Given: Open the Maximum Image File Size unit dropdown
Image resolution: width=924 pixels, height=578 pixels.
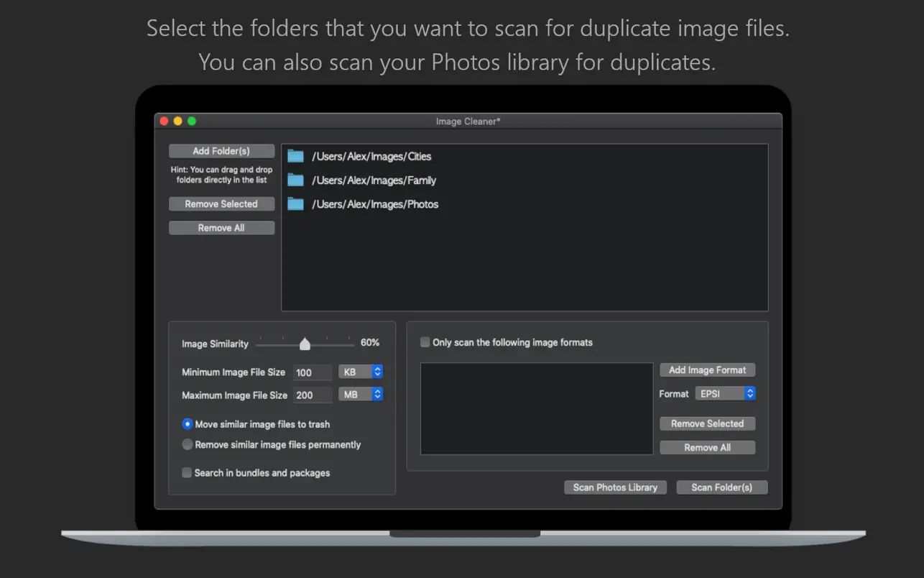Looking at the screenshot, I should click(361, 394).
